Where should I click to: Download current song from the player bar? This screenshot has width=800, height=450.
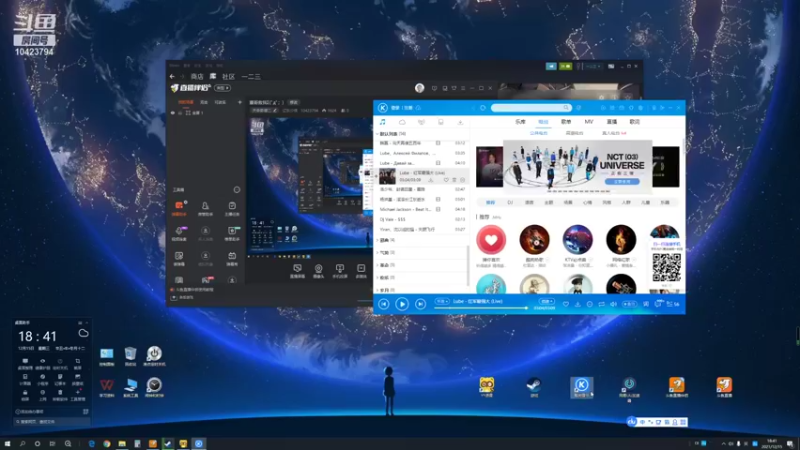(x=578, y=304)
